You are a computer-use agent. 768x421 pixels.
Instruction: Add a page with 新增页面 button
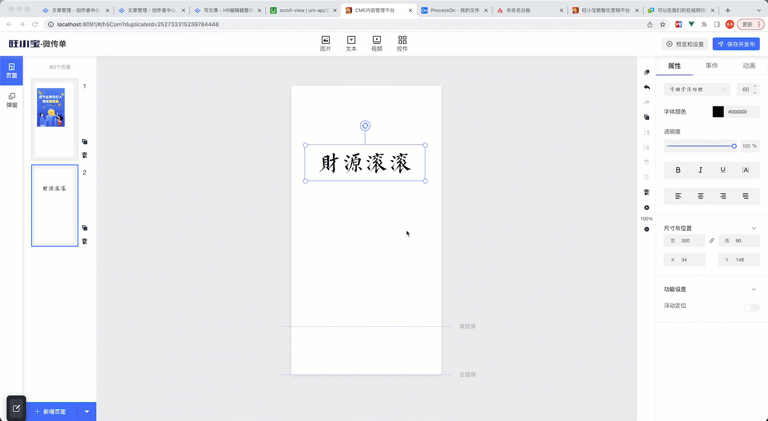pos(50,412)
